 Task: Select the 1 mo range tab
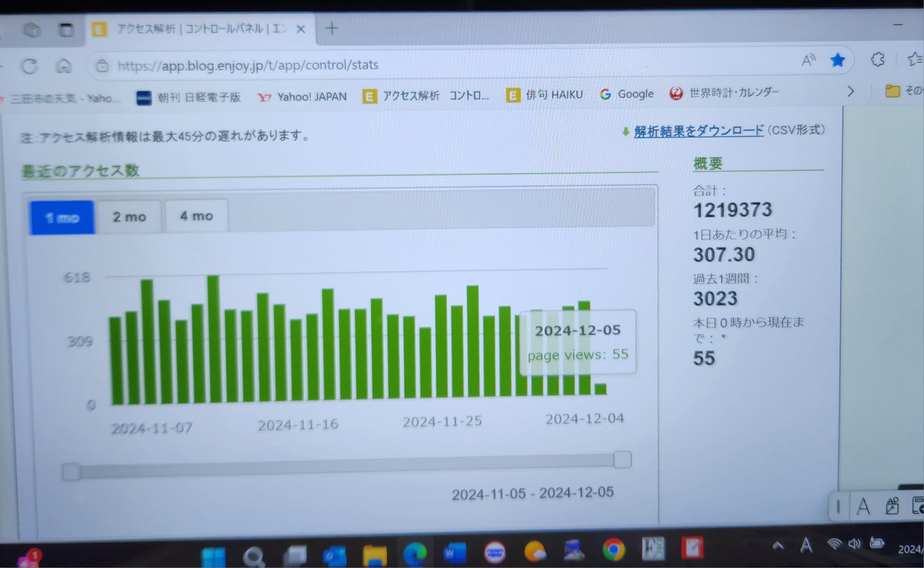coord(62,218)
